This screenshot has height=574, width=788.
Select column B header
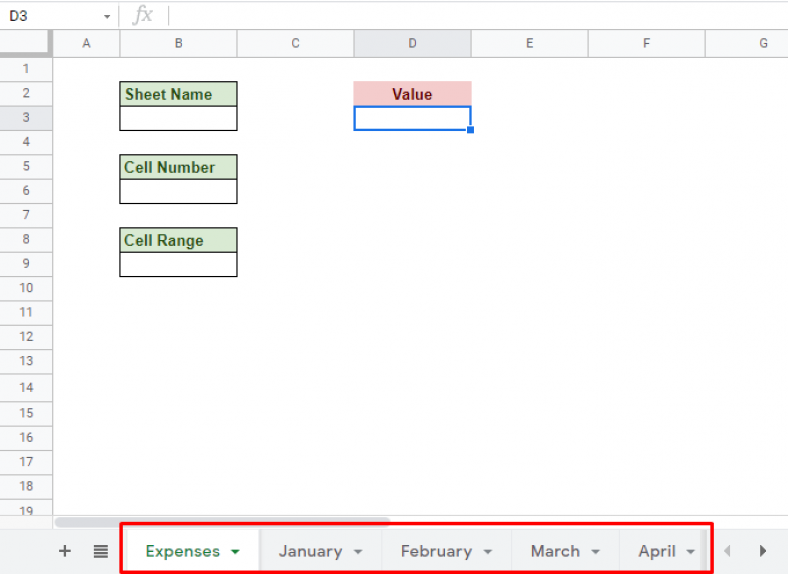178,43
